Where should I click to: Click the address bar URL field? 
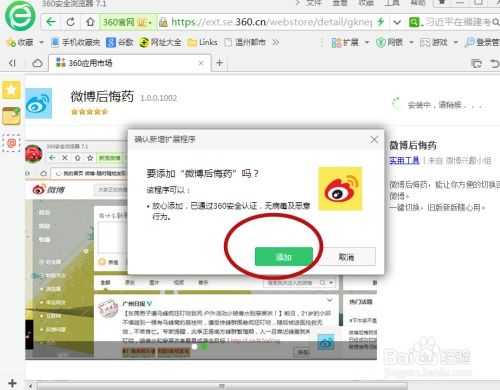tap(271, 22)
